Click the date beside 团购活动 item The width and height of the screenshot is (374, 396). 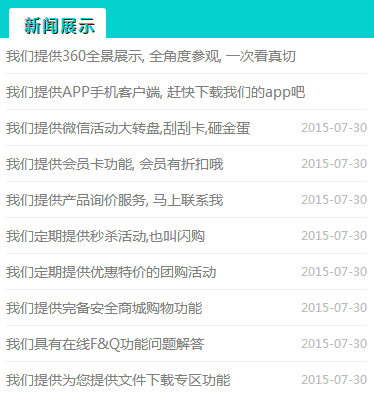pyautogui.click(x=334, y=272)
